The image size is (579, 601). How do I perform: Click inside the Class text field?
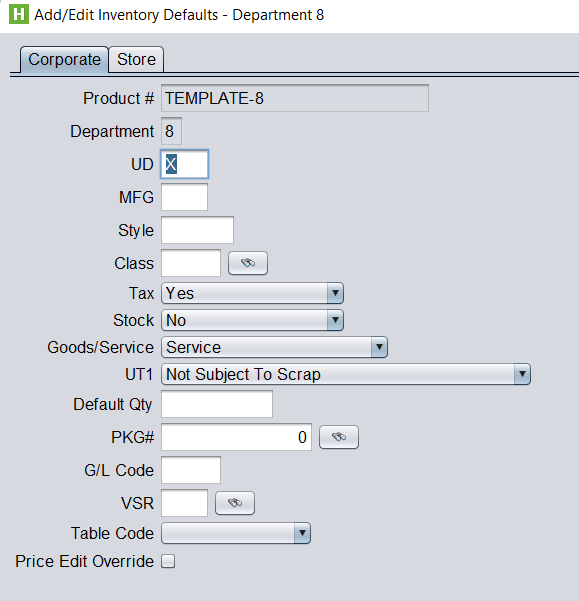coord(191,263)
